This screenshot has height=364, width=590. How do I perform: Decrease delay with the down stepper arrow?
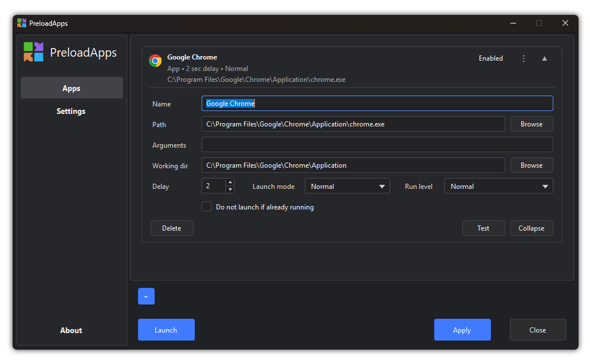click(x=230, y=189)
